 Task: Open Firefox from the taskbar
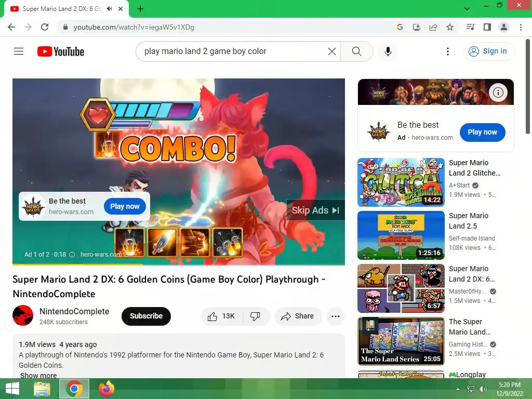[x=107, y=389]
